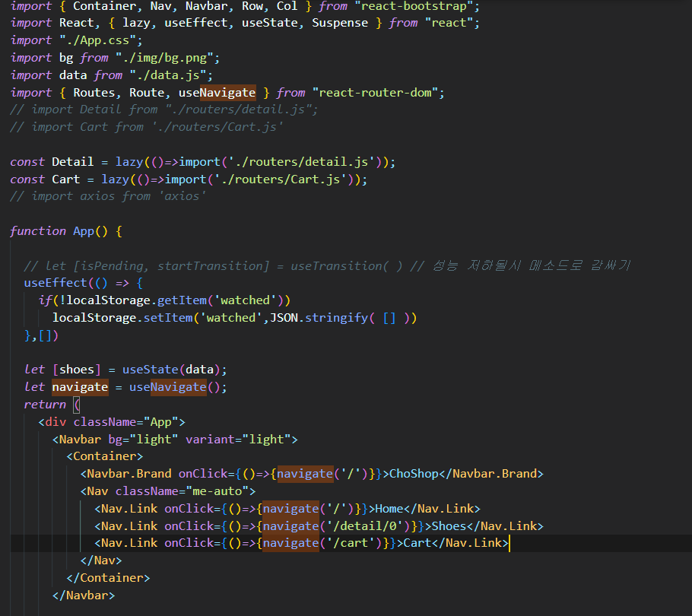
Task: Select "lazy" in the React import braces
Action: point(136,23)
